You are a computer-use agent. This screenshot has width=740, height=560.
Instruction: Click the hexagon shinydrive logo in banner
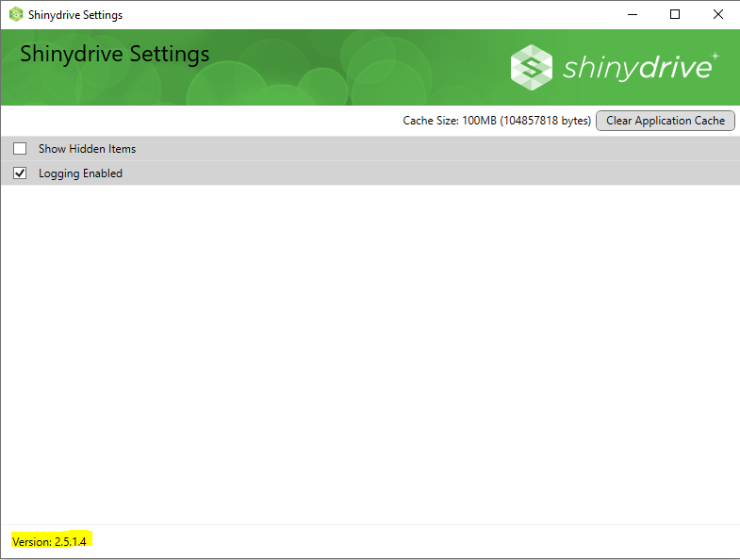pyautogui.click(x=531, y=67)
